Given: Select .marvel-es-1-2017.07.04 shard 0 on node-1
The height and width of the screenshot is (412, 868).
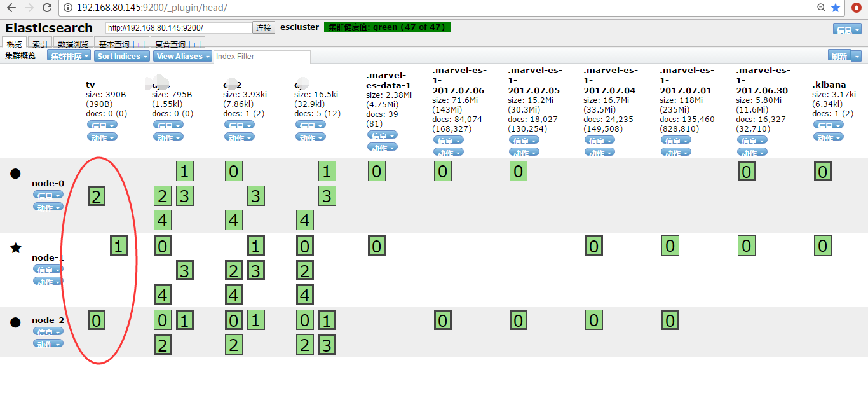Looking at the screenshot, I should [x=594, y=245].
